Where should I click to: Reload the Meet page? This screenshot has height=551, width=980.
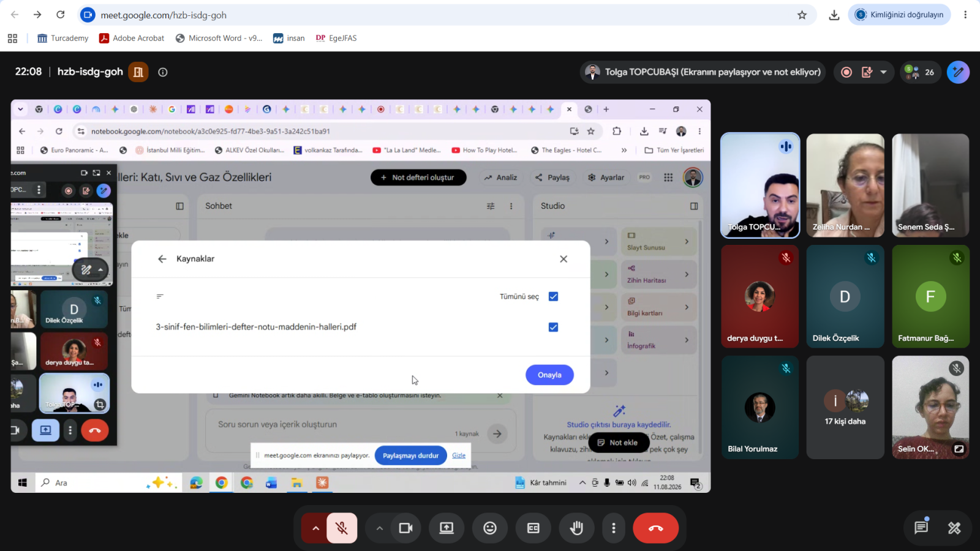tap(60, 15)
